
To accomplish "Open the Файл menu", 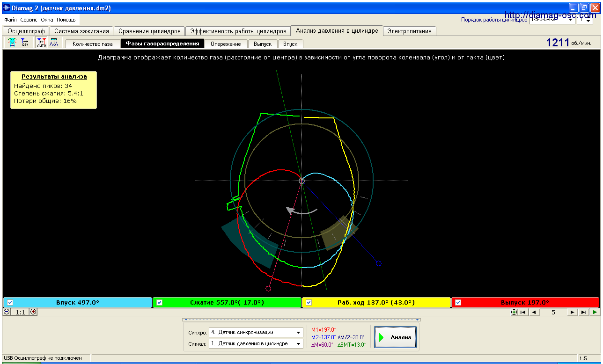I will 10,20.
